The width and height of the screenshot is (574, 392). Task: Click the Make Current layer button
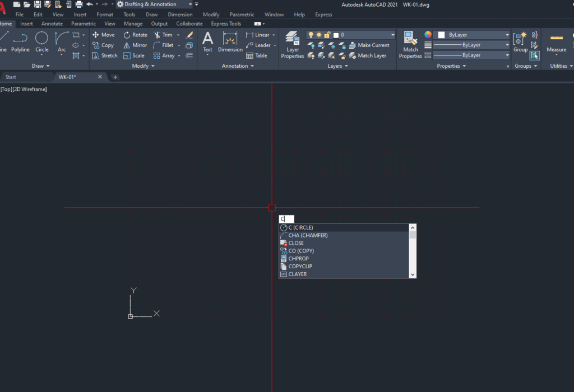371,45
